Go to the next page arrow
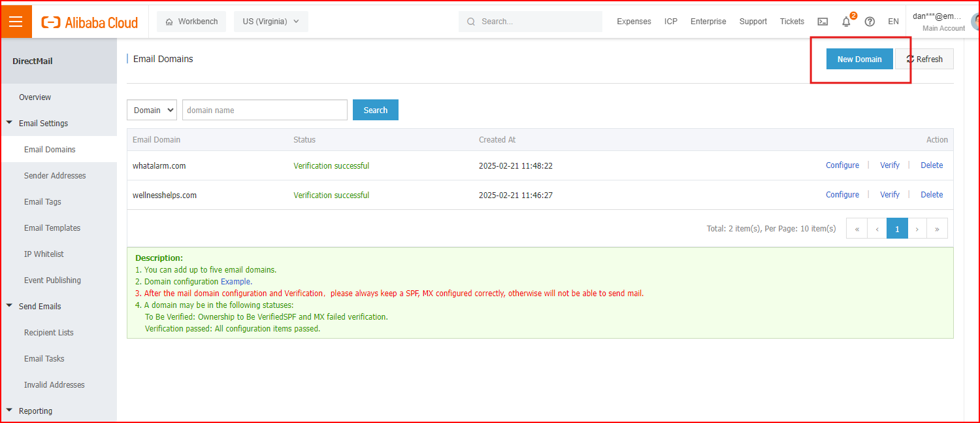The height and width of the screenshot is (423, 980). tap(917, 229)
